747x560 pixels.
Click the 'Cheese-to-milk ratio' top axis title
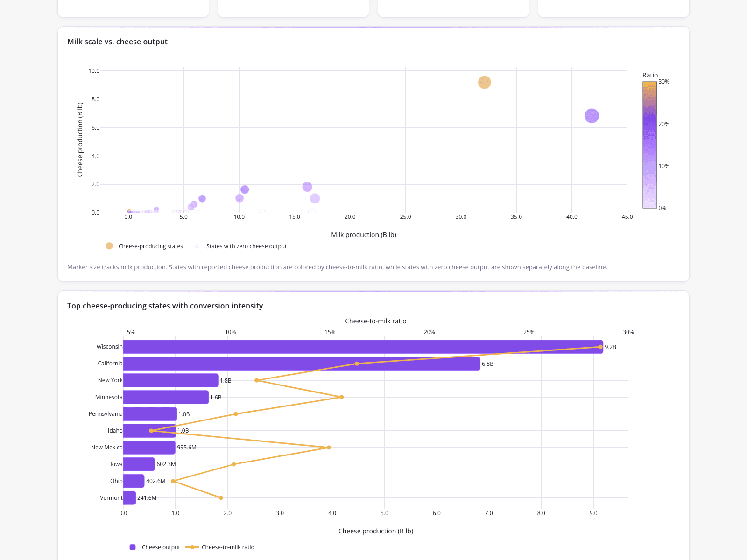(x=376, y=321)
